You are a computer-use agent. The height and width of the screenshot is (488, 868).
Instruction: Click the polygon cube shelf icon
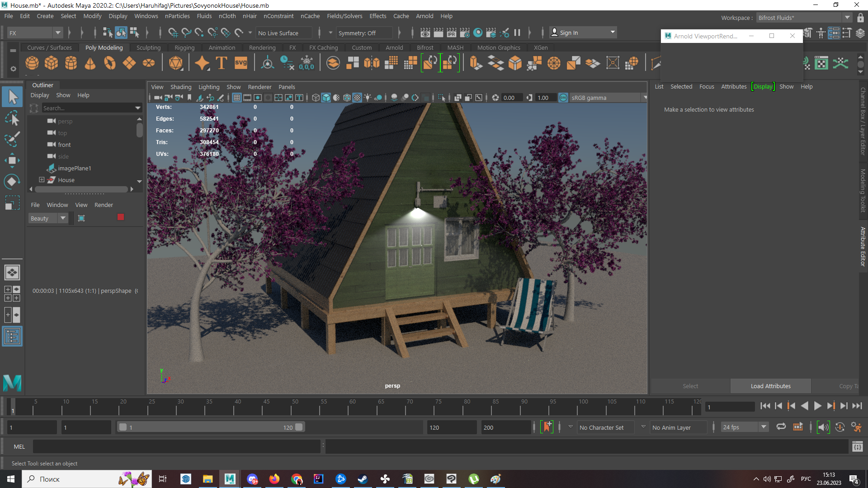(x=52, y=63)
